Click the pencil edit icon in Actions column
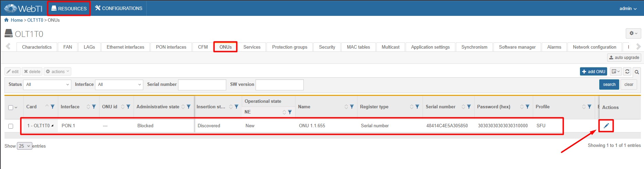 [606, 126]
